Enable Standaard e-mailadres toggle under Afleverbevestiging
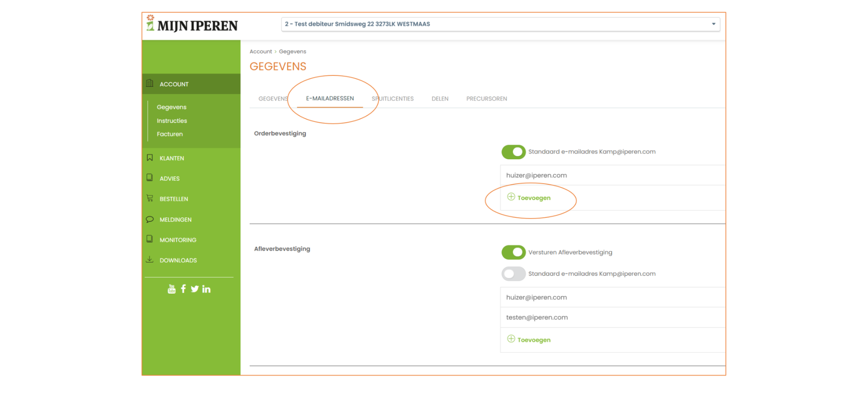Image resolution: width=868 pixels, height=393 pixels. [x=513, y=274]
